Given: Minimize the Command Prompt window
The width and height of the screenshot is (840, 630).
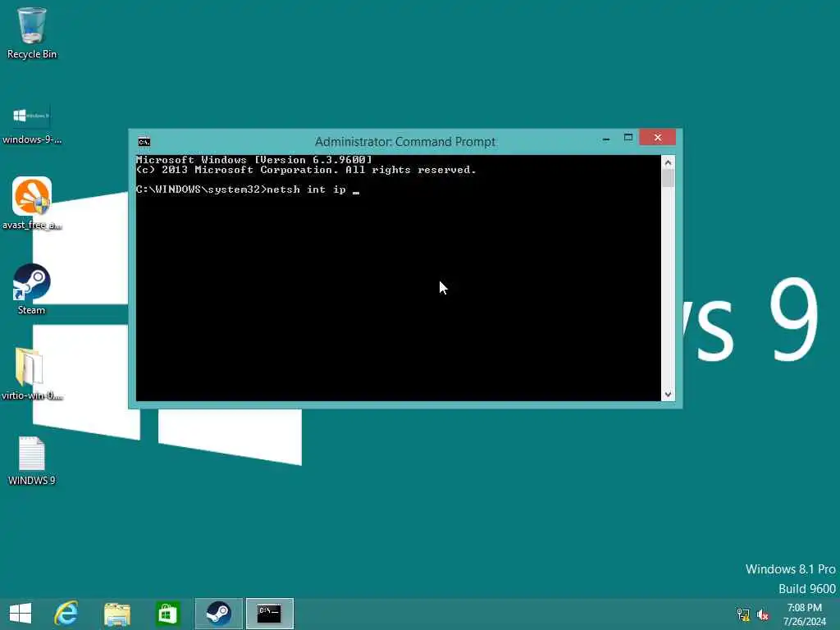Looking at the screenshot, I should point(606,138).
